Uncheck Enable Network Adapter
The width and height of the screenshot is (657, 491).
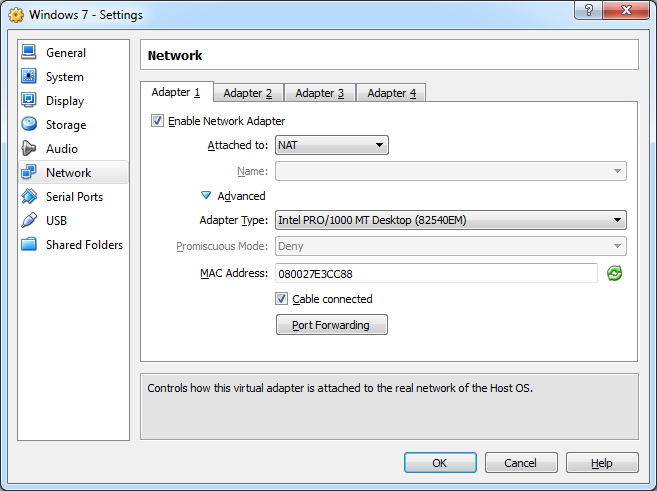[157, 121]
